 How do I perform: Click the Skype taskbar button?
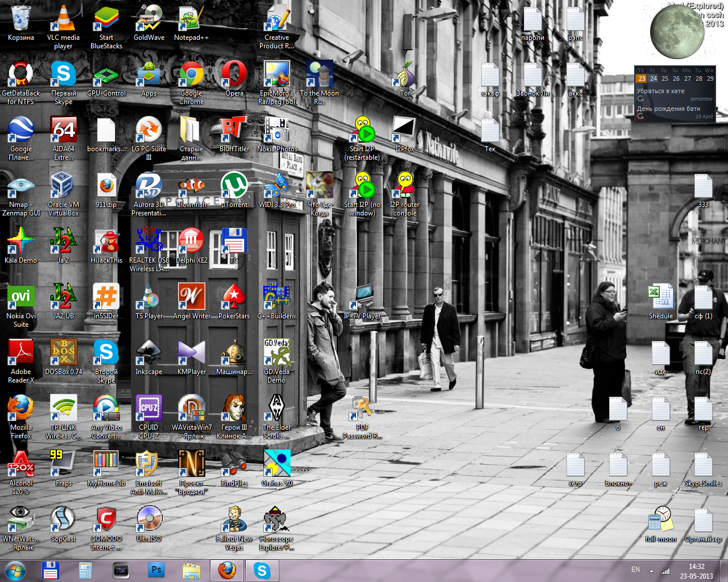(262, 570)
